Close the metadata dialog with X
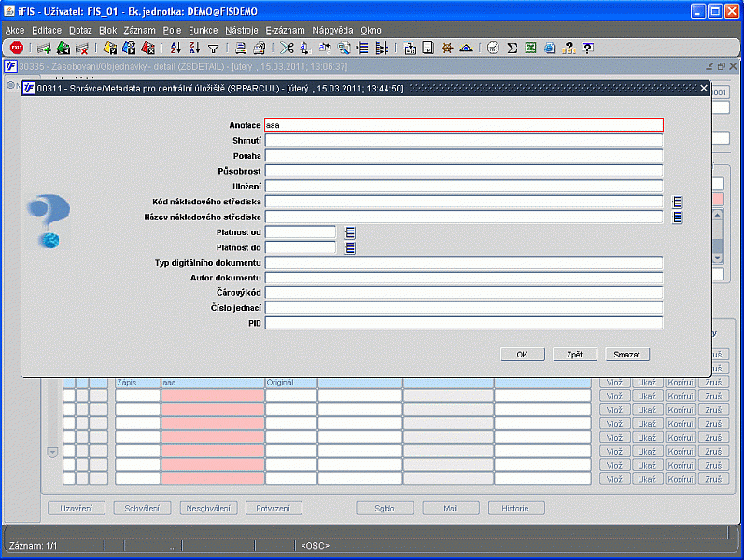Viewport: 744px width, 560px height. tap(704, 89)
